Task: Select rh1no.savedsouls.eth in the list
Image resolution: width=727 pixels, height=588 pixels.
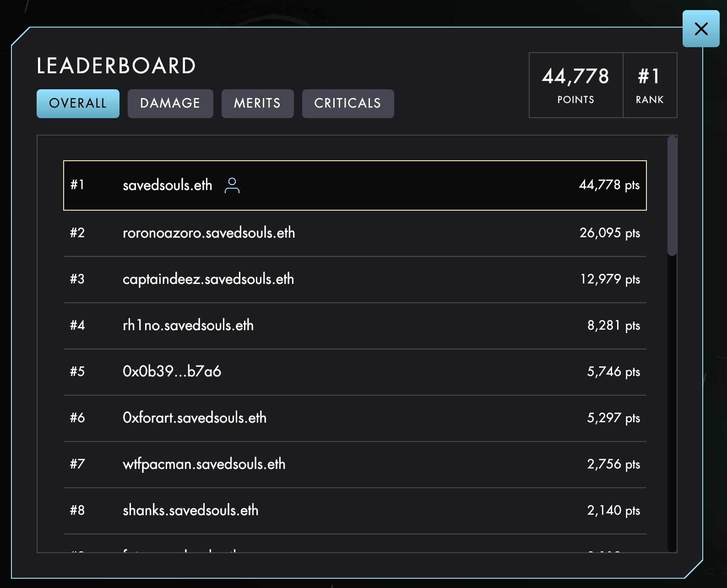Action: 188,326
